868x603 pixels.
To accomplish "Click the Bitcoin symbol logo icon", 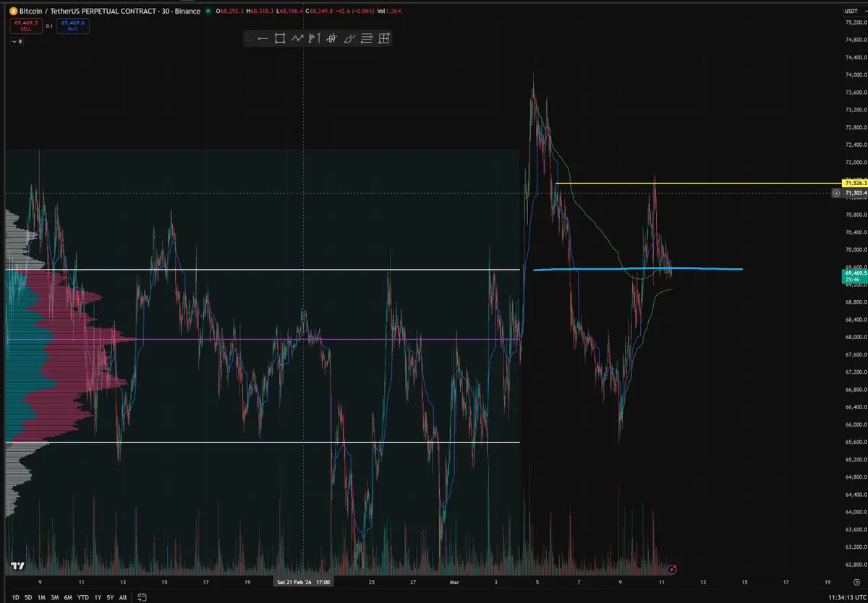I will [x=14, y=12].
